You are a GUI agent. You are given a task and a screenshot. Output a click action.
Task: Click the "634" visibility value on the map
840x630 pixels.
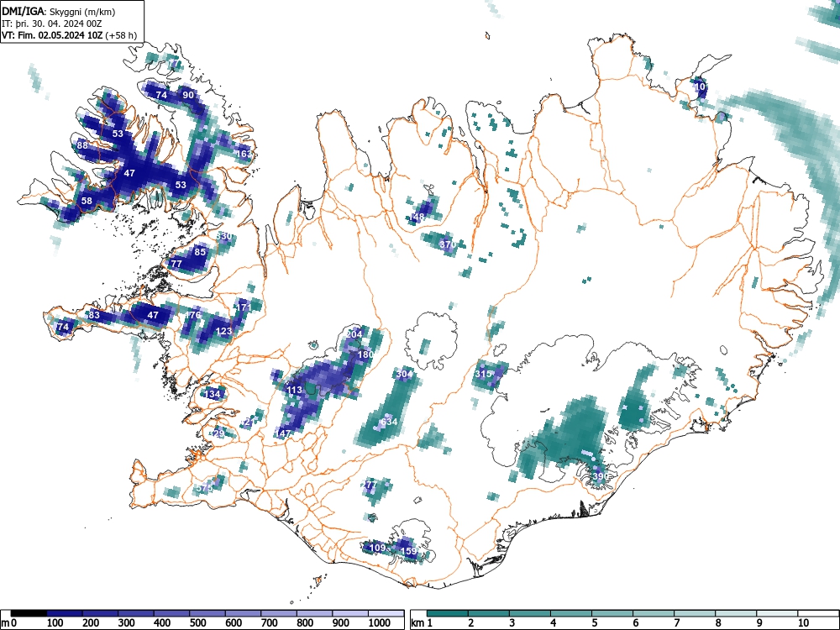coord(389,422)
